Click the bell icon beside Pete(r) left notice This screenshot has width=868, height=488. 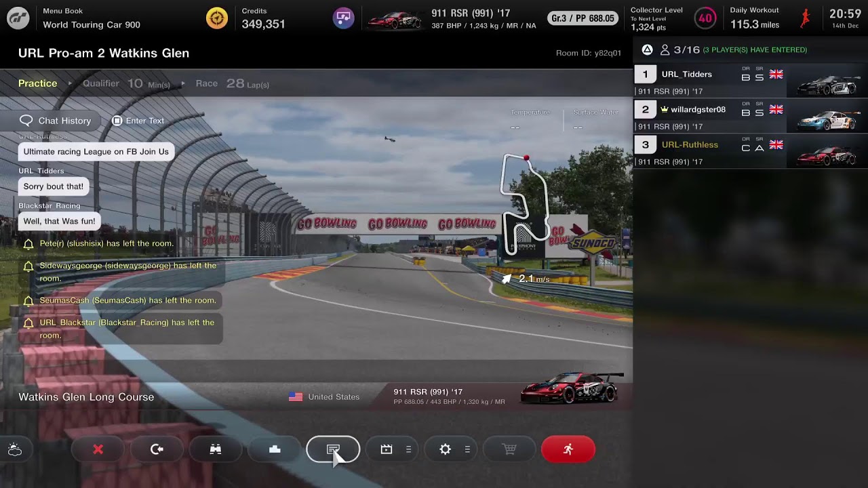point(28,244)
